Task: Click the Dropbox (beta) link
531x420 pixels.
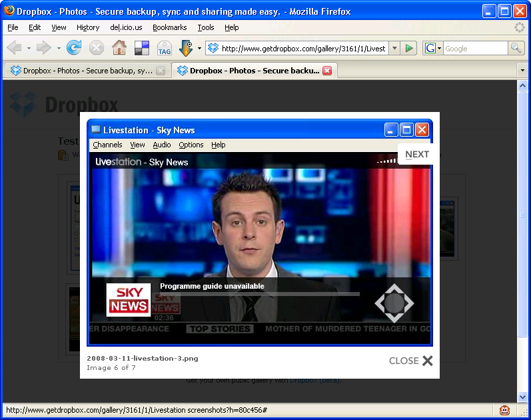Action: coord(315,381)
